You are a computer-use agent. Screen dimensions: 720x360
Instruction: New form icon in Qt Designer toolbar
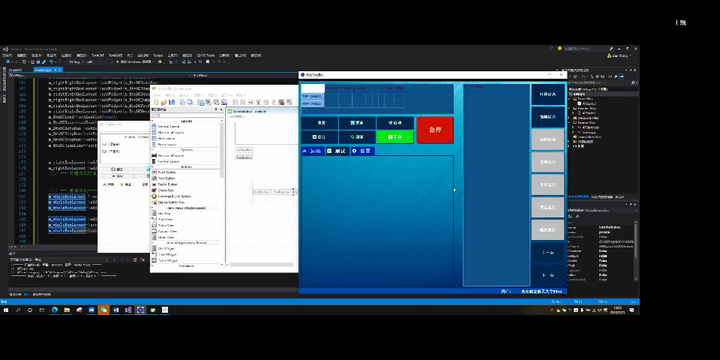[x=156, y=102]
